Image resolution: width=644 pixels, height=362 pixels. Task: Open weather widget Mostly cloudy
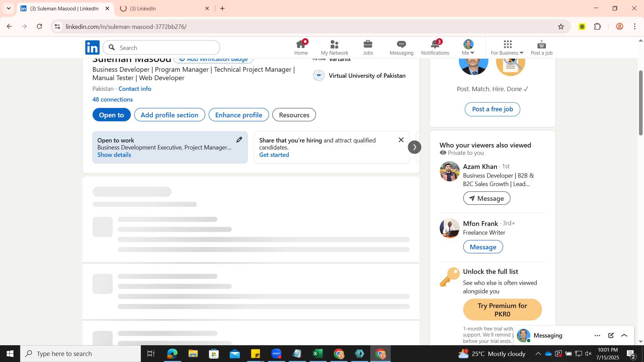pos(492,354)
